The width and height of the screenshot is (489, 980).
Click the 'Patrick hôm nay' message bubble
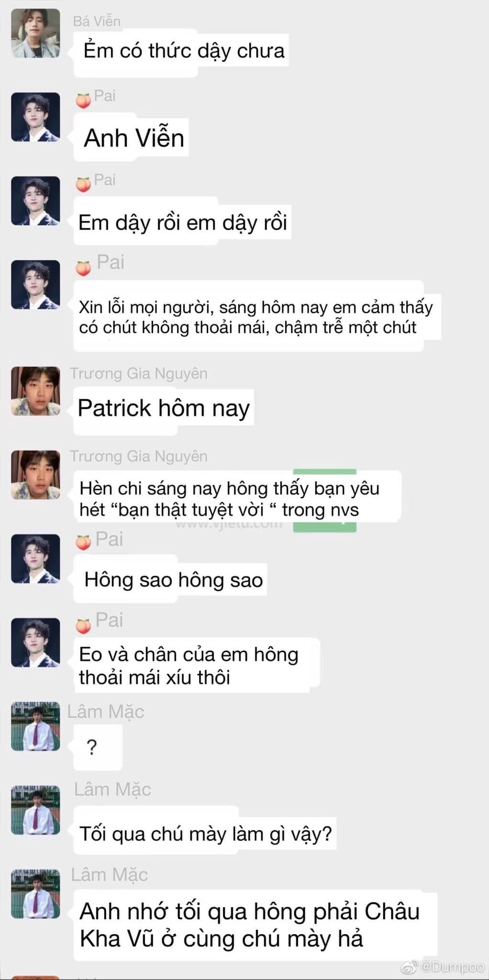(164, 408)
